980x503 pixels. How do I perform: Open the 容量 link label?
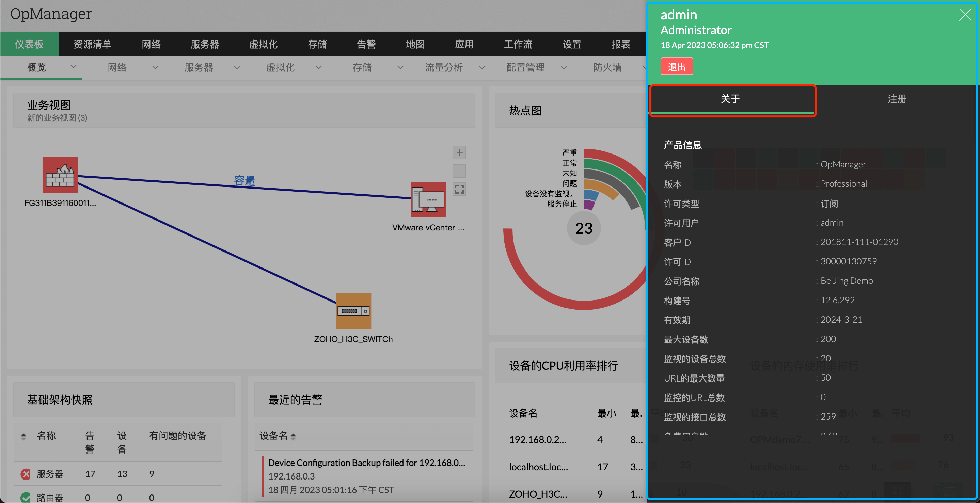coord(244,181)
